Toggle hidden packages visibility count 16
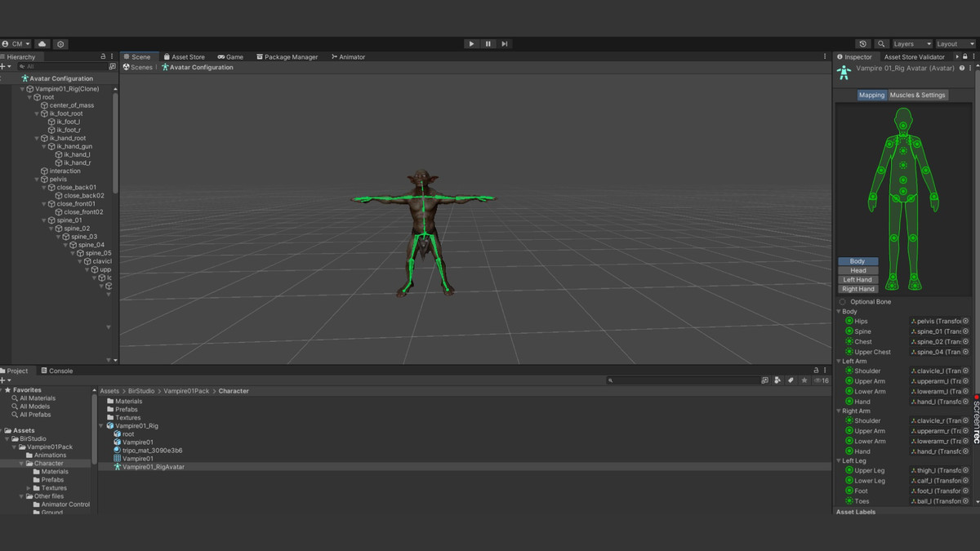Screen dimensions: 980x551 822,380
